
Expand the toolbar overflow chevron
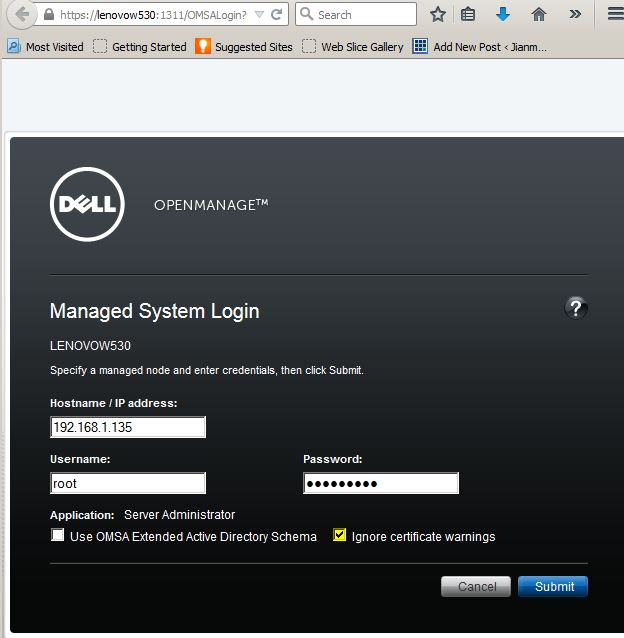coord(575,15)
